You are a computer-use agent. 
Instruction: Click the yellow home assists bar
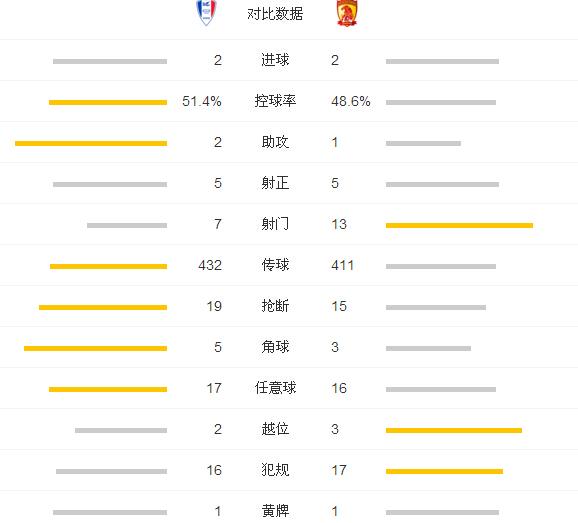(91, 143)
